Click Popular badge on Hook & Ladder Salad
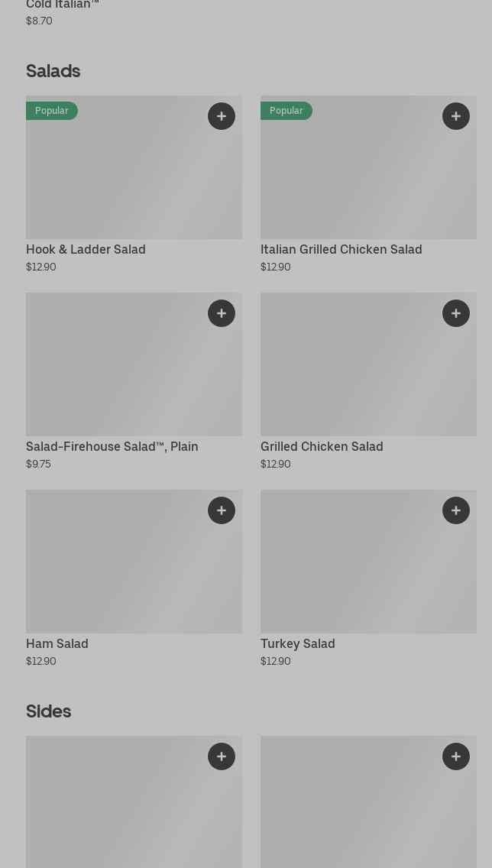The image size is (492, 868). point(52,111)
